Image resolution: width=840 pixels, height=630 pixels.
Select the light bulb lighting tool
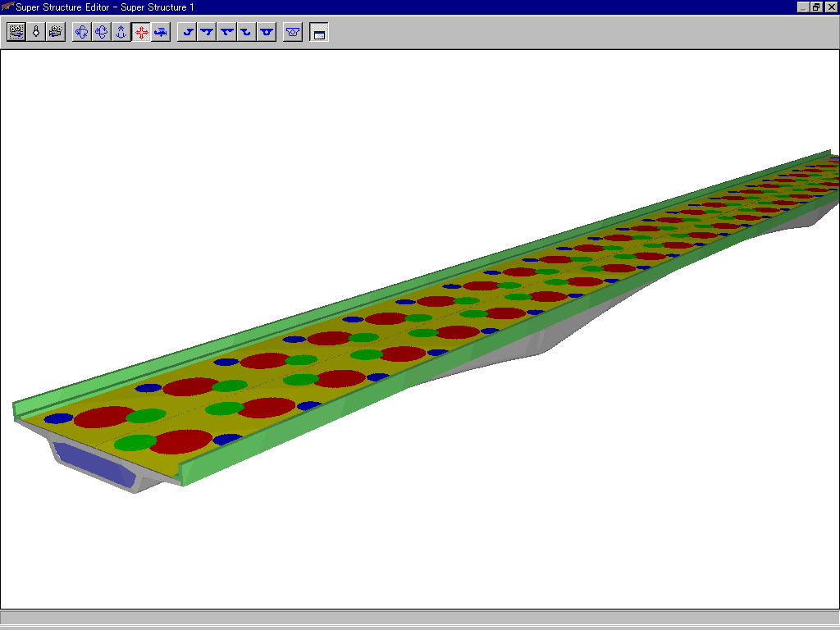[x=36, y=32]
